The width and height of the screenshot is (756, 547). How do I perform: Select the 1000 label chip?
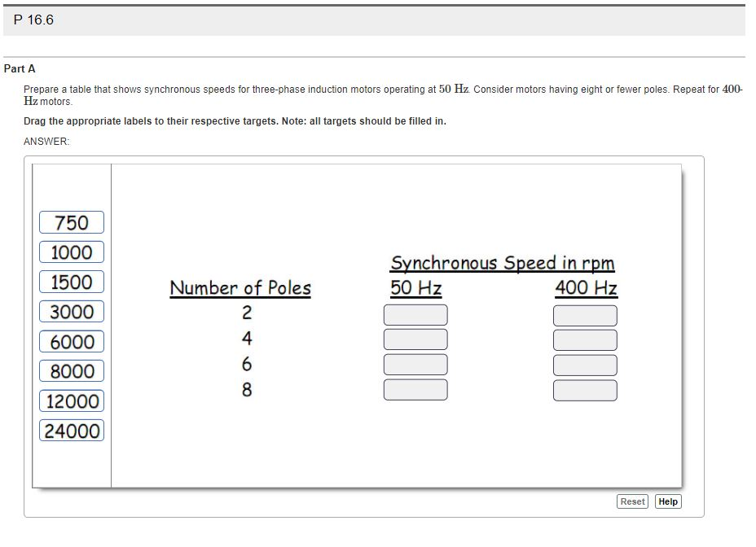click(x=71, y=252)
